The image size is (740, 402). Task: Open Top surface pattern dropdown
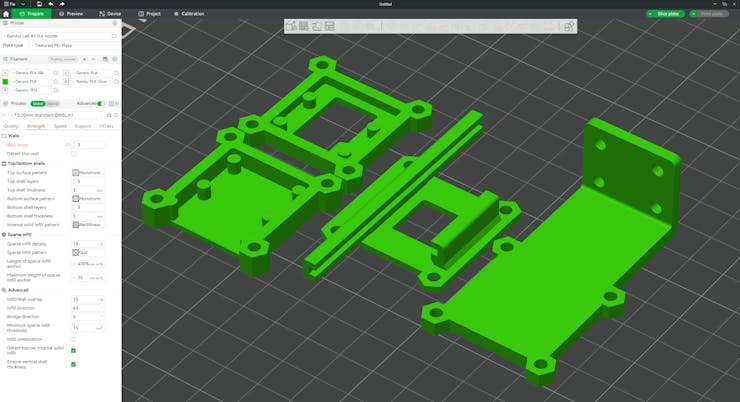88,173
